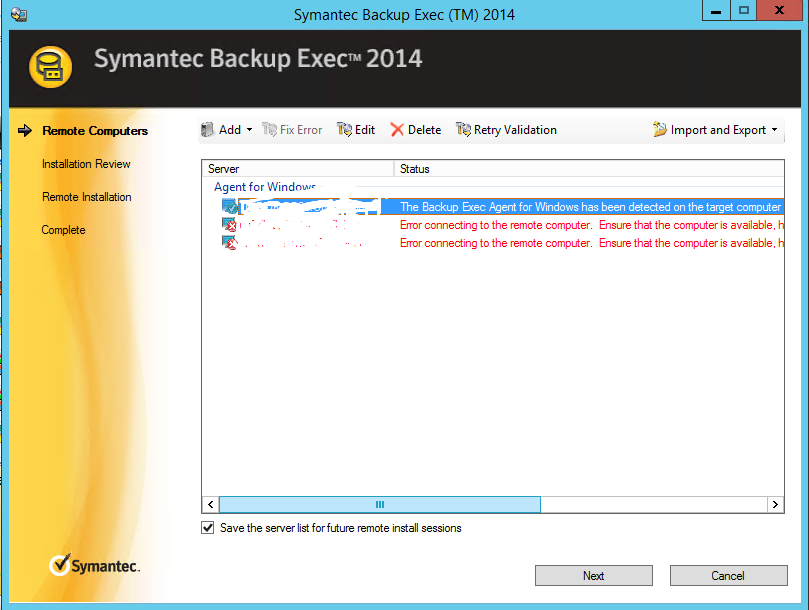Open the Add dropdown arrow

pos(249,130)
